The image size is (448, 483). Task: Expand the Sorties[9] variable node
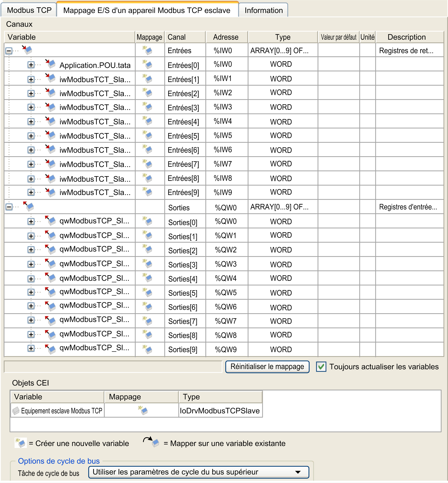(31, 348)
